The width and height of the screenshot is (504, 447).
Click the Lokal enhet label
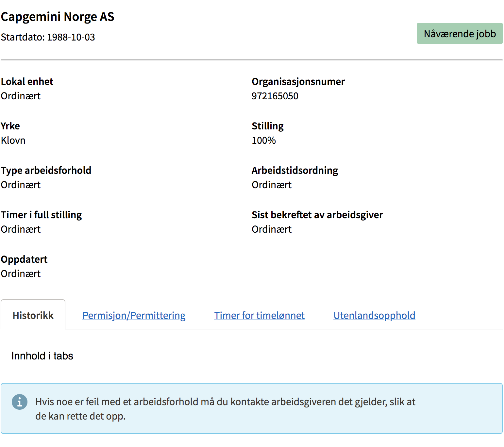[x=27, y=82]
